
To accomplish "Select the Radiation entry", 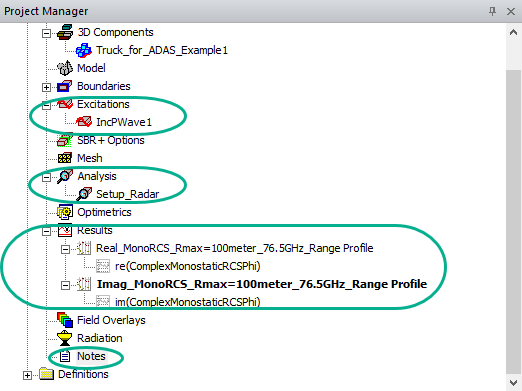I will point(100,338).
